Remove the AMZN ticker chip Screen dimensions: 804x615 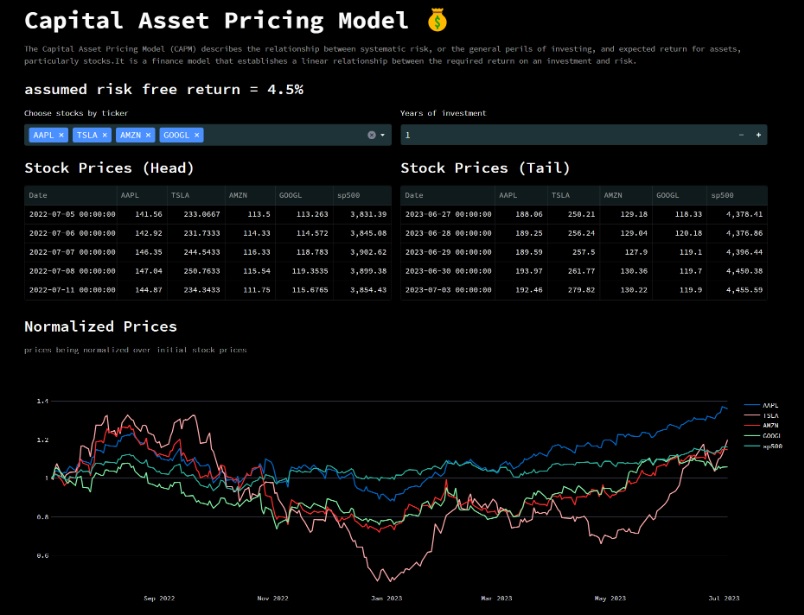(x=147, y=135)
